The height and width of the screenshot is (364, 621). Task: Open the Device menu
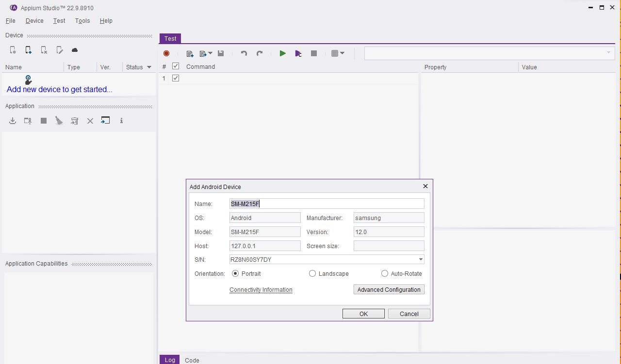coord(34,21)
